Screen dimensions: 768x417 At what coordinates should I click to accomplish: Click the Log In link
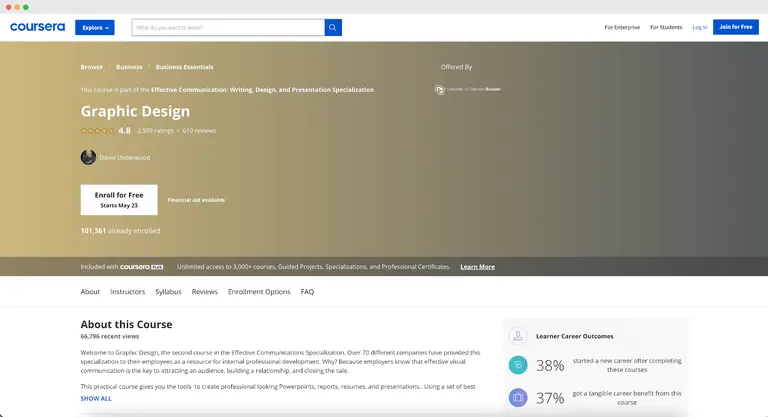699,27
